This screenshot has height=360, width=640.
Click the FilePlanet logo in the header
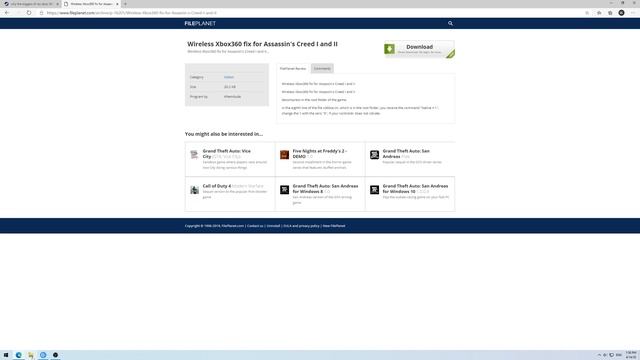click(x=200, y=24)
